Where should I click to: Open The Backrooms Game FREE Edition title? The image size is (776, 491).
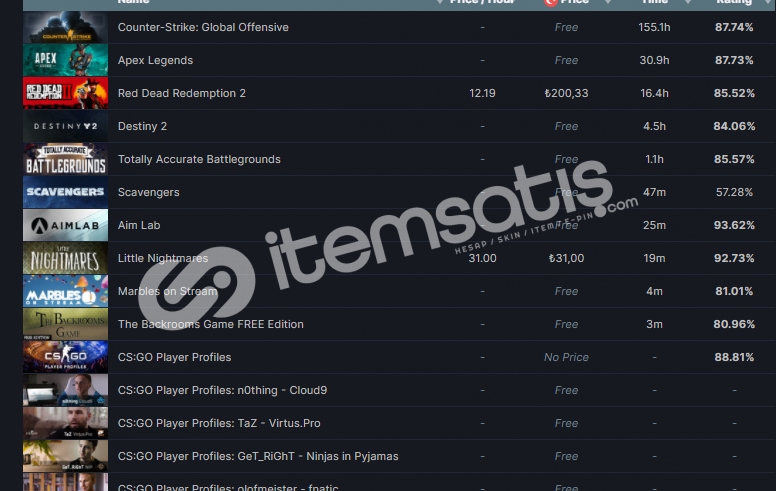(211, 324)
